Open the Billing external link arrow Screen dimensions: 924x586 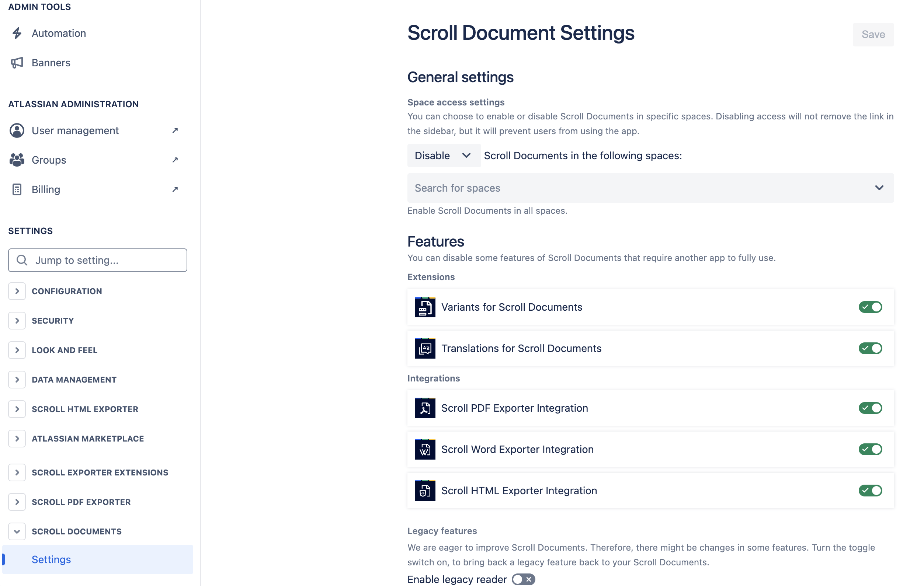point(175,189)
